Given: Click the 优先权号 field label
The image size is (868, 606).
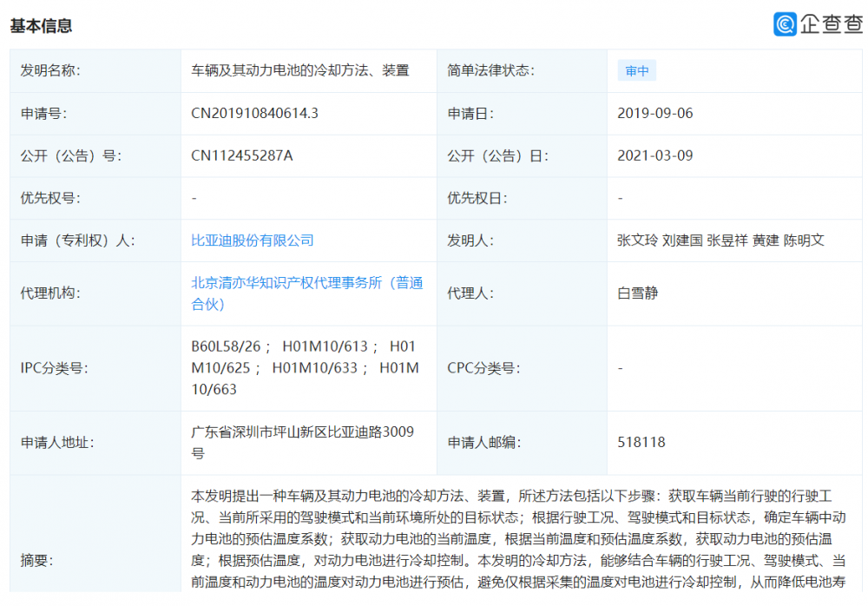Looking at the screenshot, I should (x=50, y=198).
